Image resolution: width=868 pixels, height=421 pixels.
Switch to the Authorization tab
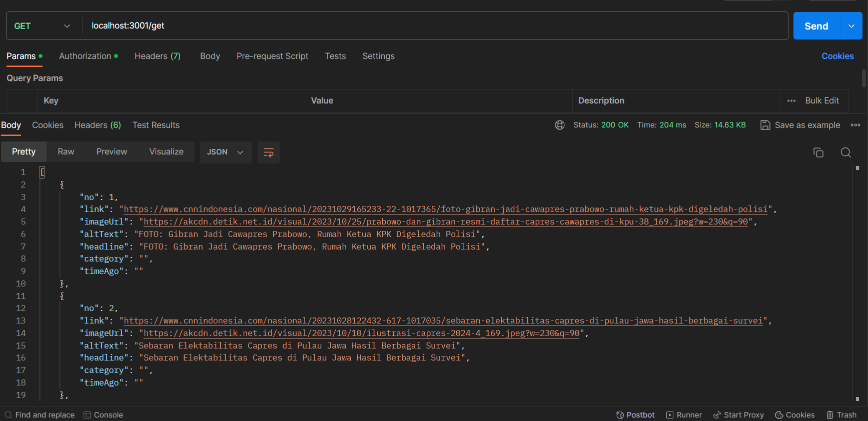click(x=89, y=56)
